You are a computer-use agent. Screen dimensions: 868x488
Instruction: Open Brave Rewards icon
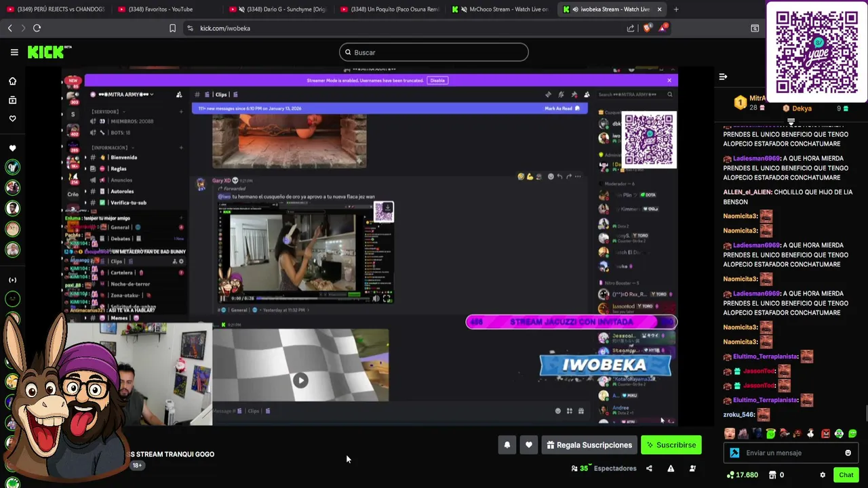(x=663, y=28)
